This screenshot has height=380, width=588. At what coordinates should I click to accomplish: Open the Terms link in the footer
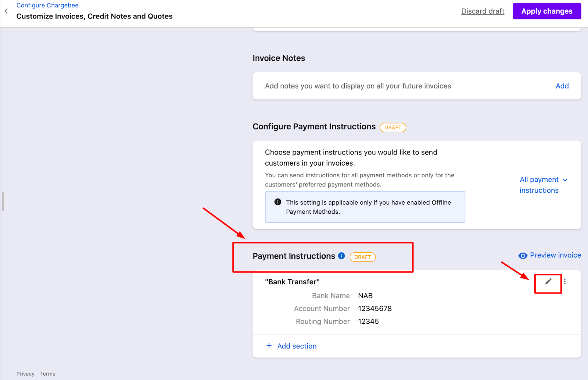pyautogui.click(x=48, y=374)
